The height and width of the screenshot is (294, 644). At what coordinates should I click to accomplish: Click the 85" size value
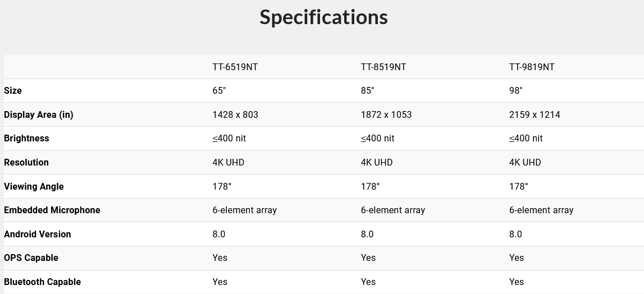367,90
